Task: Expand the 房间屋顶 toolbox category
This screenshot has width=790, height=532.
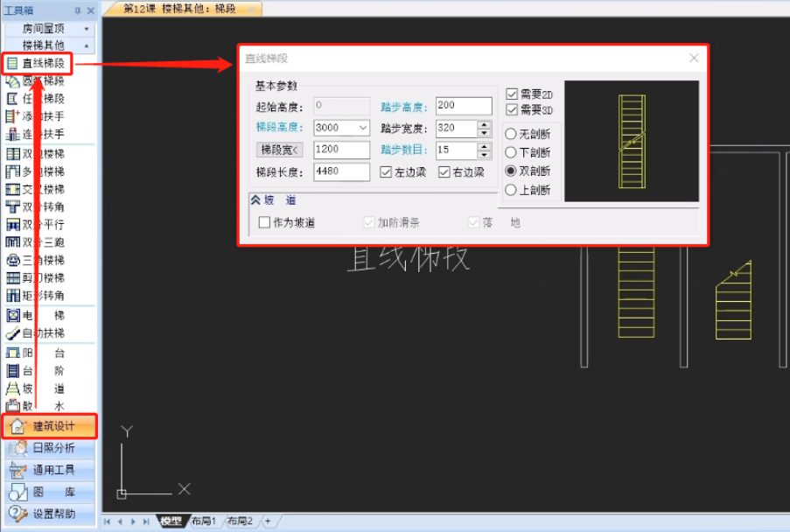Action: 87,29
